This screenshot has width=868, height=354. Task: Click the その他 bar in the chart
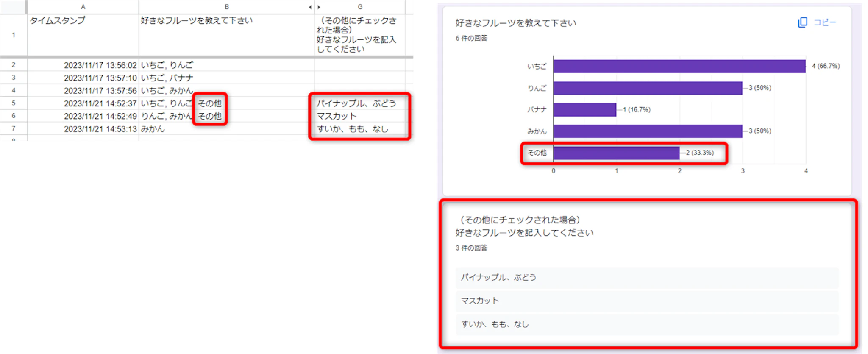point(616,153)
